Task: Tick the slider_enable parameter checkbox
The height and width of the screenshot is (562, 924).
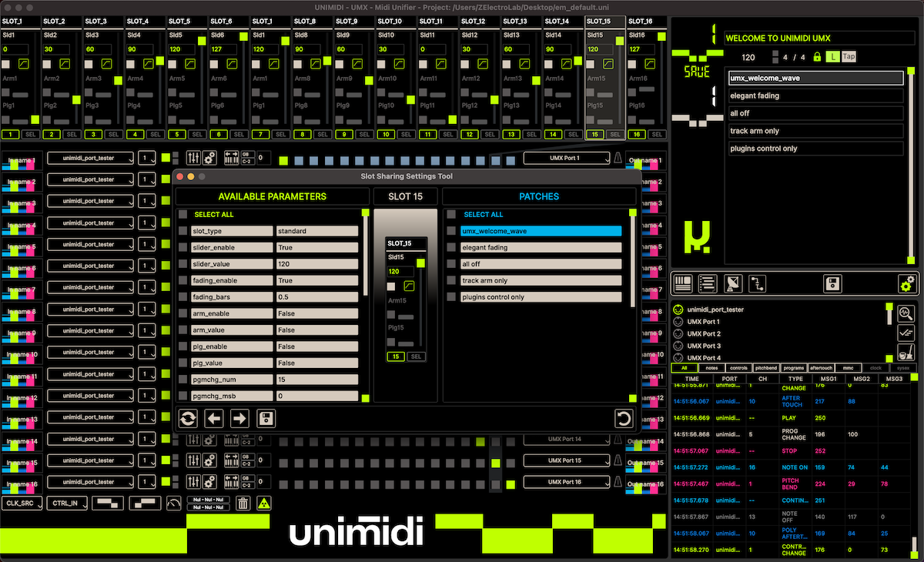Action: (182, 248)
